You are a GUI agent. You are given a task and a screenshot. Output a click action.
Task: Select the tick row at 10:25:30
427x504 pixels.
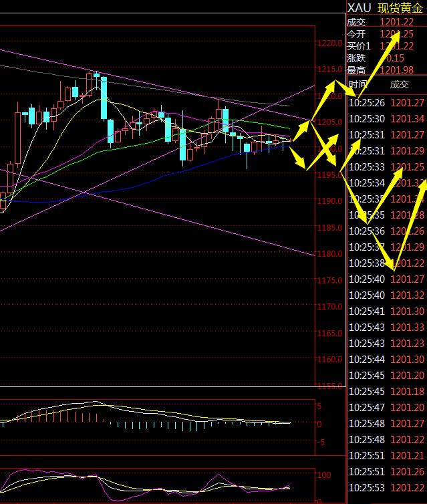386,118
